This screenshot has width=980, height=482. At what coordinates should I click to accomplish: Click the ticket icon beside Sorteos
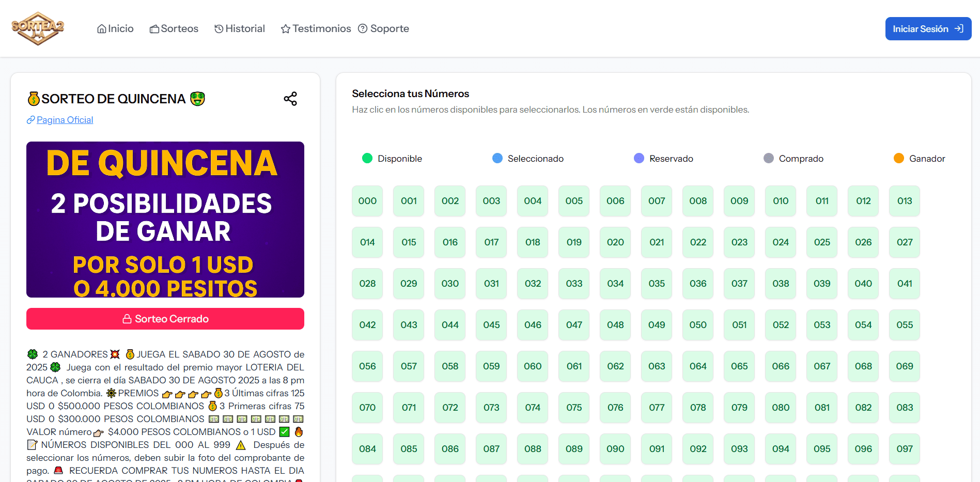[154, 29]
